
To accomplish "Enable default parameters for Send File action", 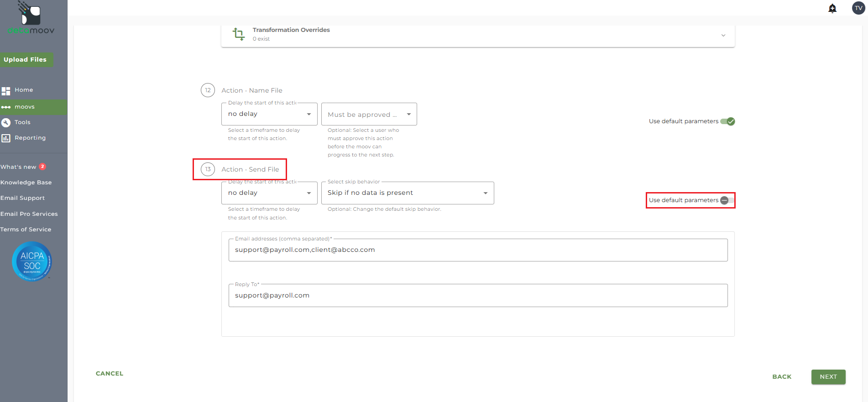I will point(727,200).
